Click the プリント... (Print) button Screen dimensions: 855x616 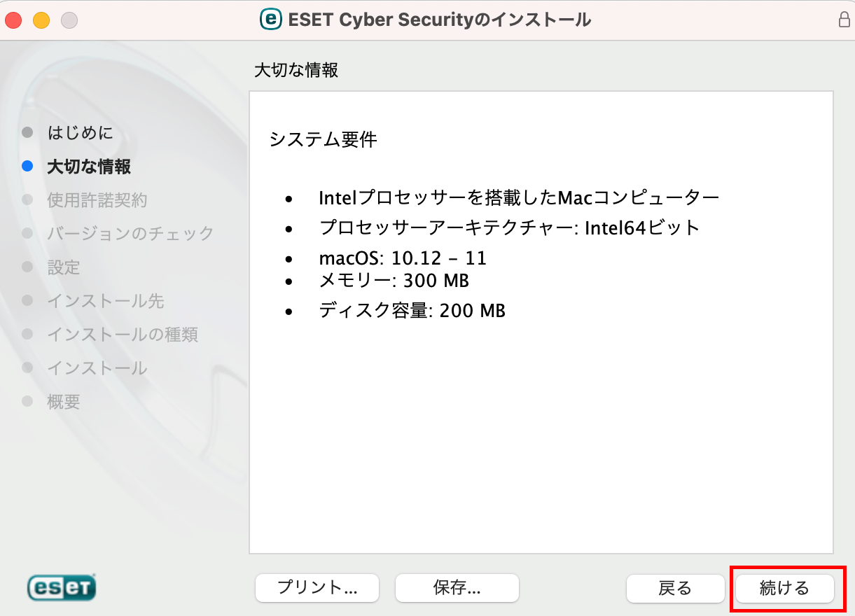click(x=317, y=588)
